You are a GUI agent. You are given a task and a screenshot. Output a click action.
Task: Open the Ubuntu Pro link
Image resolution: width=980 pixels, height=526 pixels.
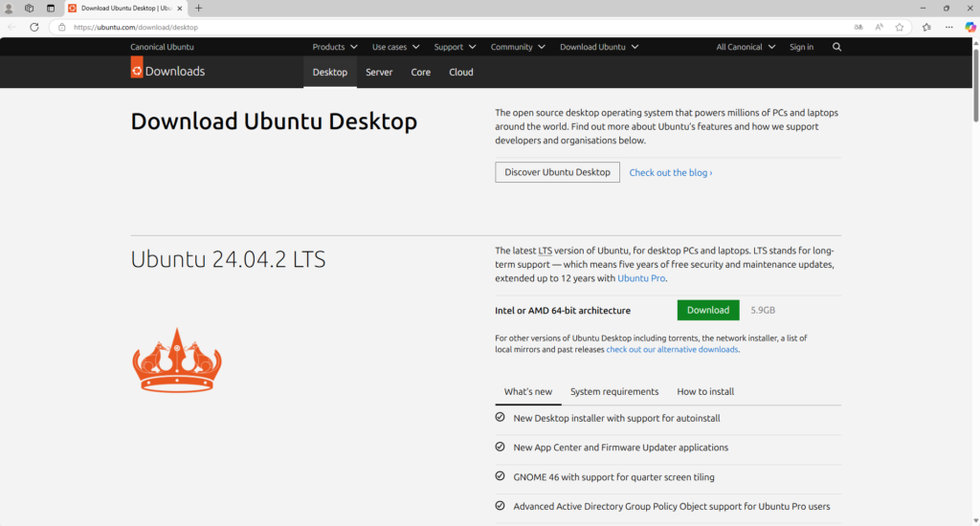pos(641,278)
